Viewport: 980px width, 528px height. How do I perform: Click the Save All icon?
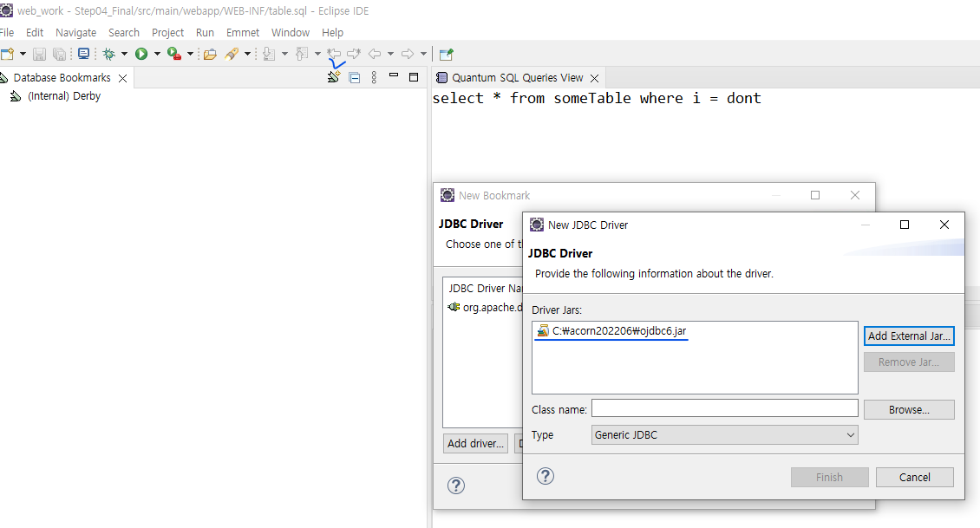coord(59,55)
